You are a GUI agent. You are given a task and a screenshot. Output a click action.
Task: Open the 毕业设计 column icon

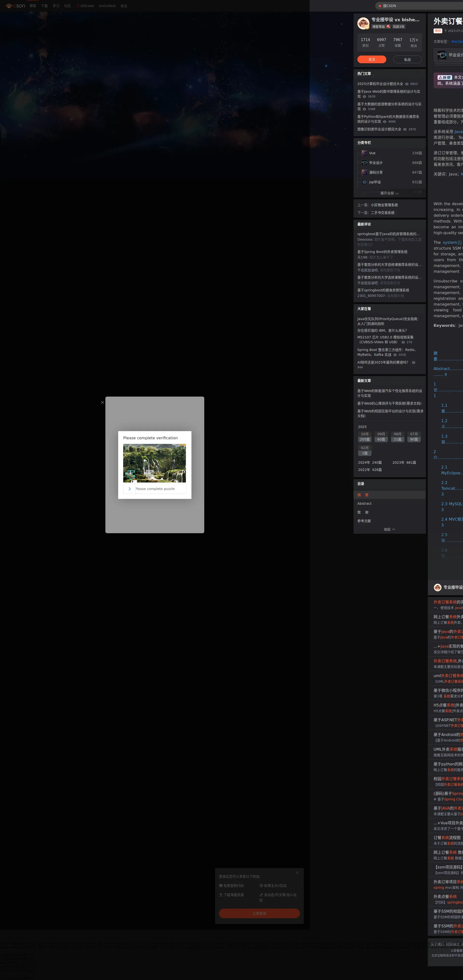pos(364,163)
